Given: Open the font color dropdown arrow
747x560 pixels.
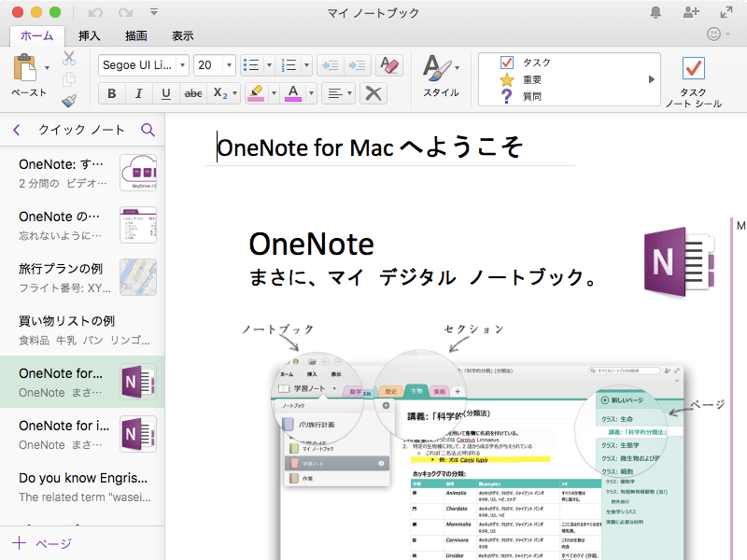Looking at the screenshot, I should tap(311, 93).
